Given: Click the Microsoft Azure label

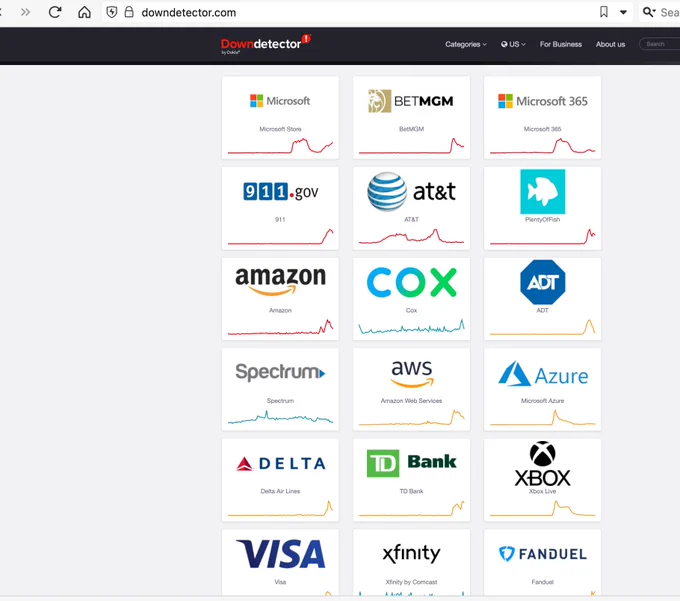Looking at the screenshot, I should (x=543, y=401).
